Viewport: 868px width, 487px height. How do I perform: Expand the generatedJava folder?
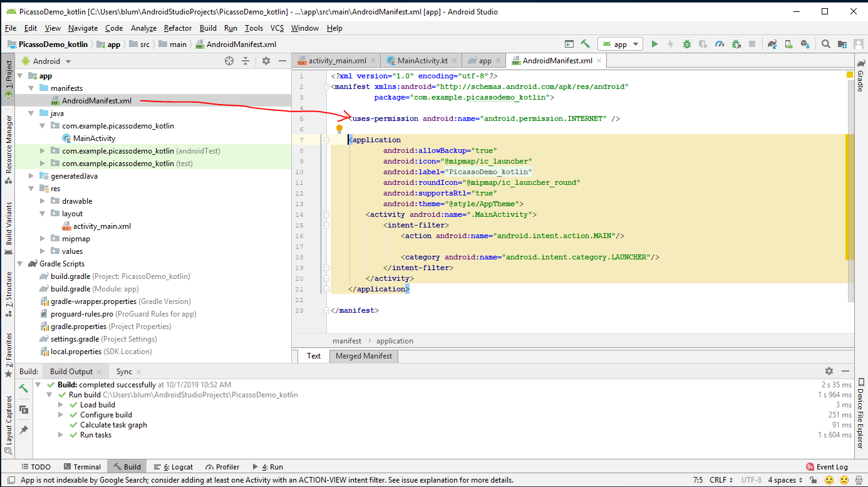(x=31, y=176)
